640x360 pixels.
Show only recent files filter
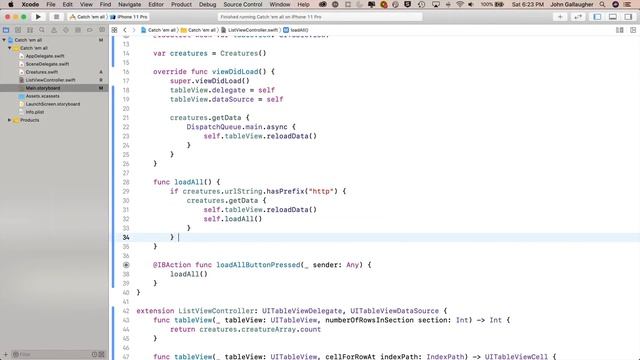94,354
